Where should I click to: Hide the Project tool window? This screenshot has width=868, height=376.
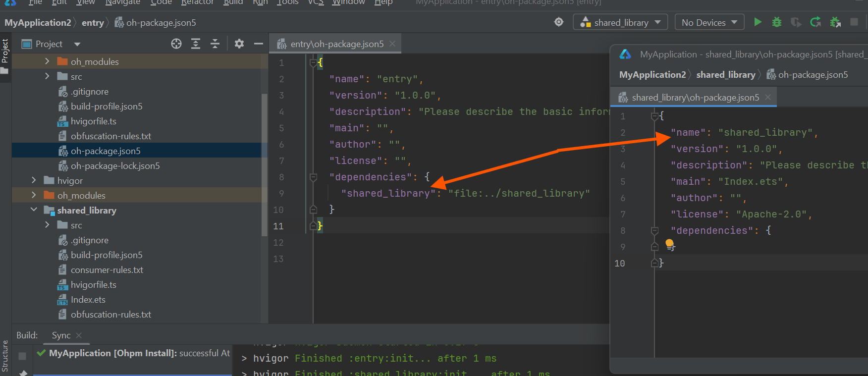(258, 44)
